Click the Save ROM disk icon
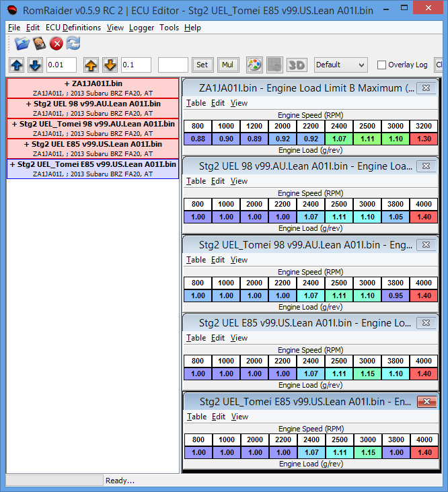Screen dimensions: 448x492 click(x=40, y=44)
